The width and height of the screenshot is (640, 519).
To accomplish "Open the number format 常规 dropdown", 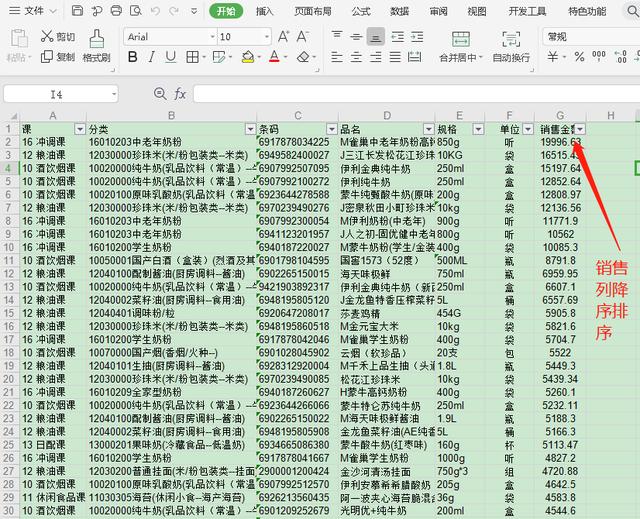I will pos(591,37).
